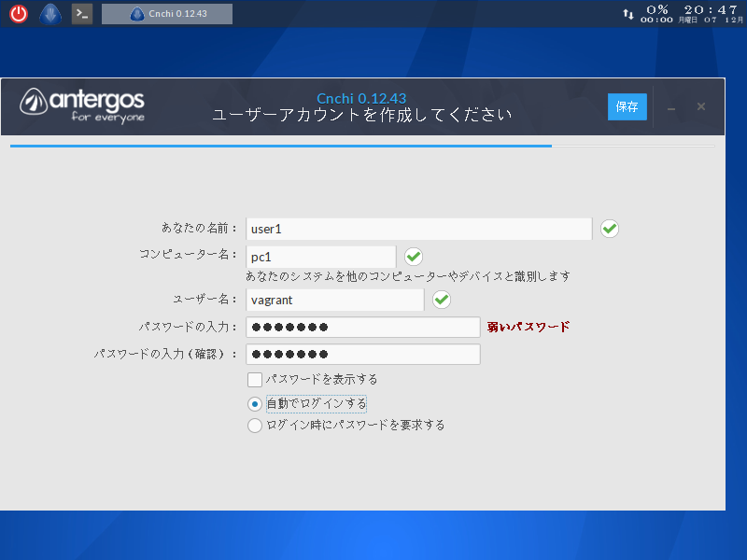Click the red power icon in the taskbar
The height and width of the screenshot is (560, 747).
(18, 13)
